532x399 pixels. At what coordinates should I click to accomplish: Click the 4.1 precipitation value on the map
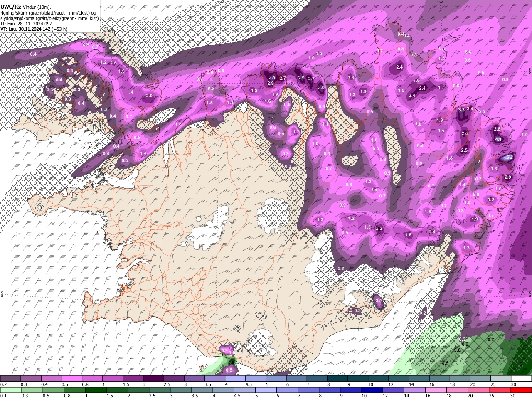pyautogui.click(x=499, y=139)
